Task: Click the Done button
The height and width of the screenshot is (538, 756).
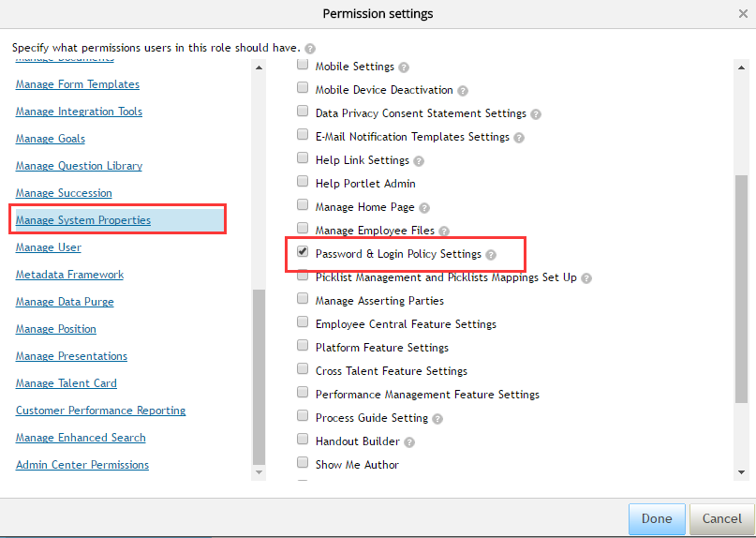Action: coord(657,518)
